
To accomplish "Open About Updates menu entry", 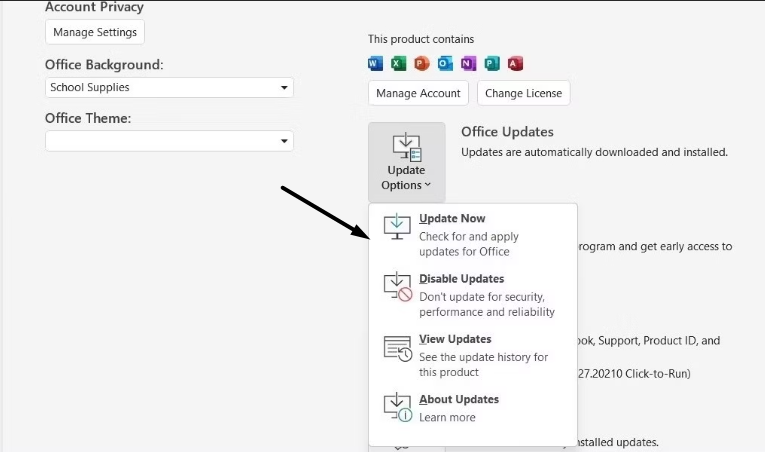I will (458, 399).
